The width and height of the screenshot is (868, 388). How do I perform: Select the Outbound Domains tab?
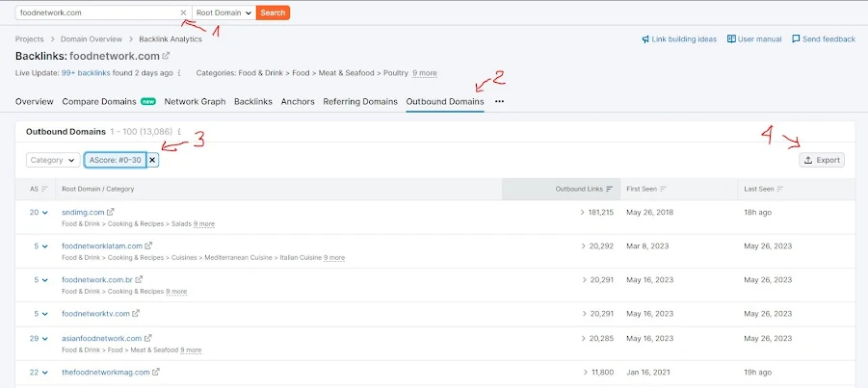point(445,102)
